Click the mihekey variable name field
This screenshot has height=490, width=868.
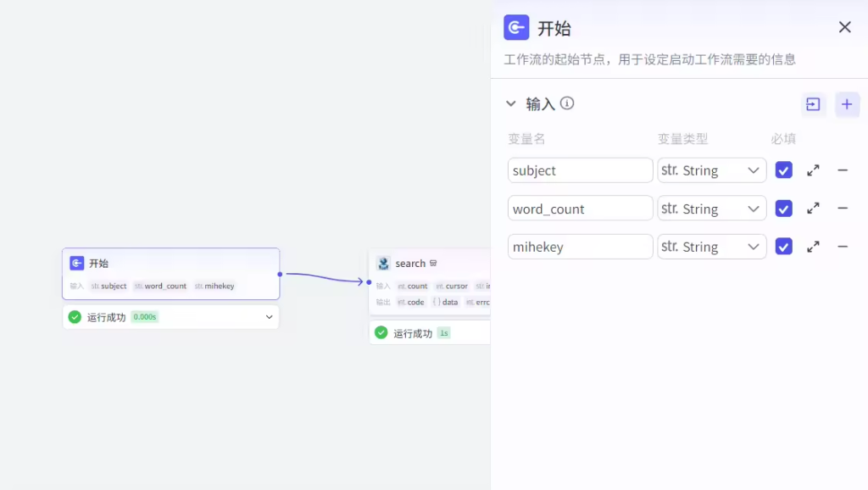pos(580,247)
